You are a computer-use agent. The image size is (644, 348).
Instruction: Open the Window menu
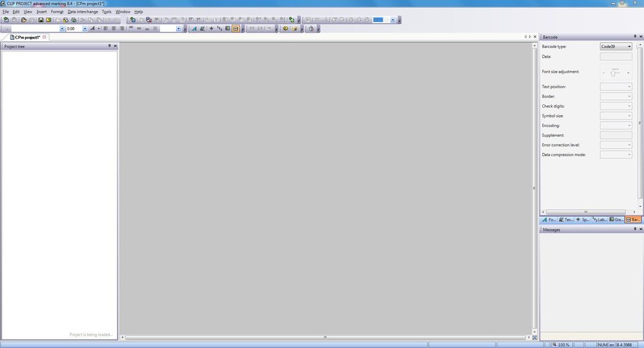(x=123, y=12)
